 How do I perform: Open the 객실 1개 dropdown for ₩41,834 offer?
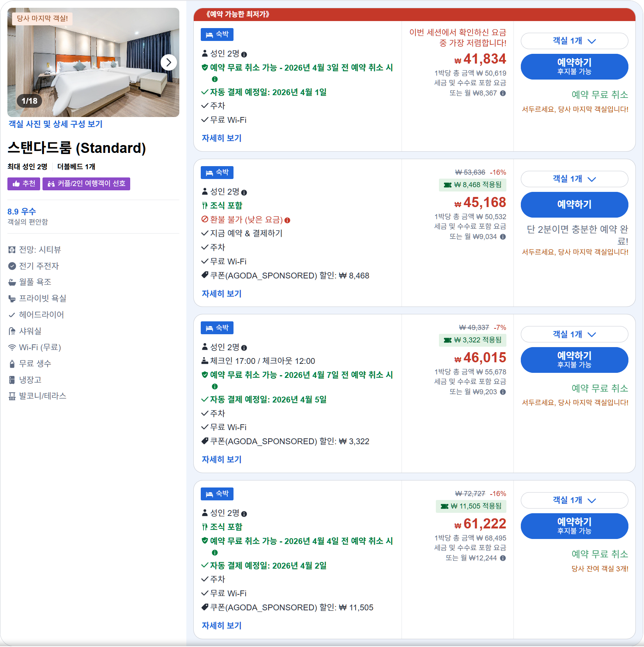(x=574, y=41)
